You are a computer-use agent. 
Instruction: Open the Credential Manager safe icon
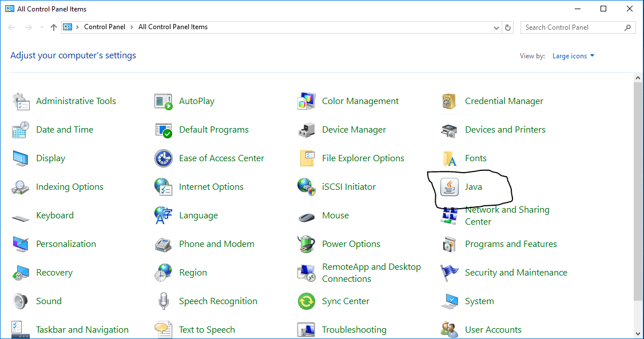(x=450, y=101)
